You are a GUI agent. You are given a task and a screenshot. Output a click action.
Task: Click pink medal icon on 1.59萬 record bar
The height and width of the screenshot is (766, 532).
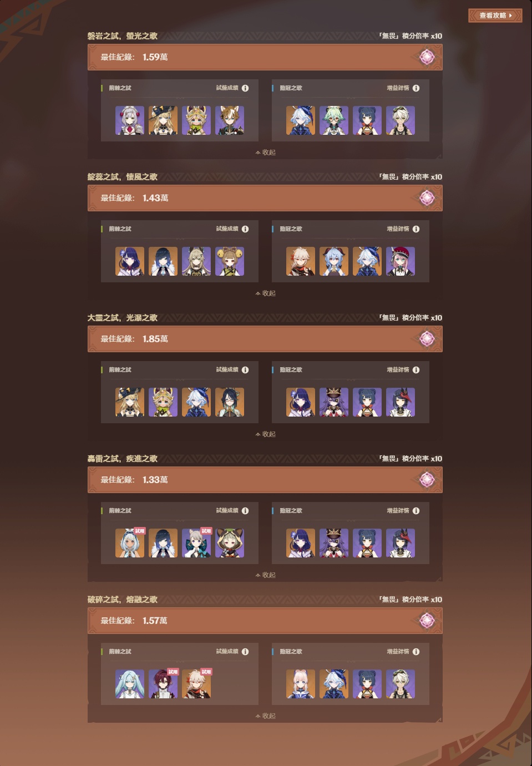427,57
